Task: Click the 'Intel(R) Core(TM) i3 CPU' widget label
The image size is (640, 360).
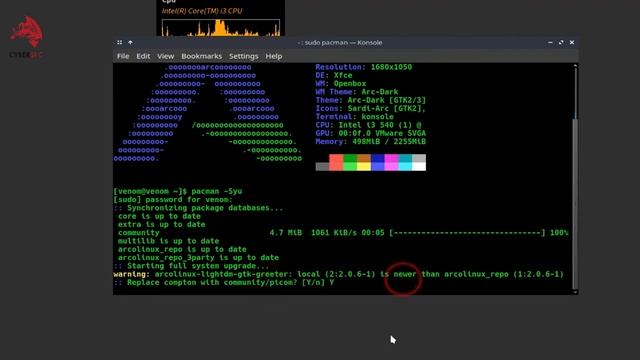Action: pyautogui.click(x=202, y=11)
